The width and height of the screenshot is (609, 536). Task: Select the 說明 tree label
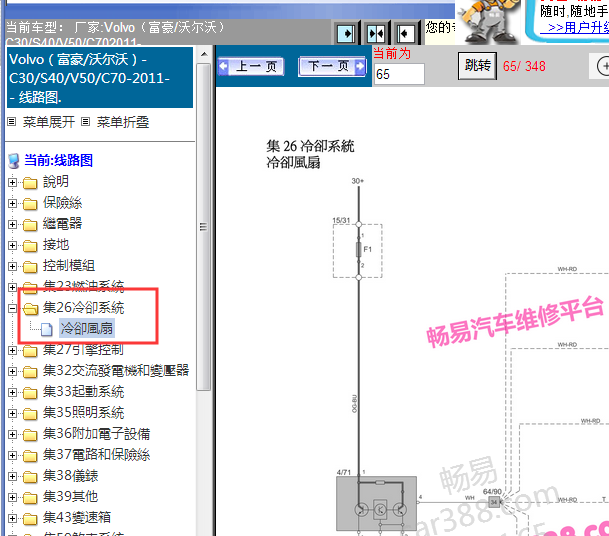(56, 181)
